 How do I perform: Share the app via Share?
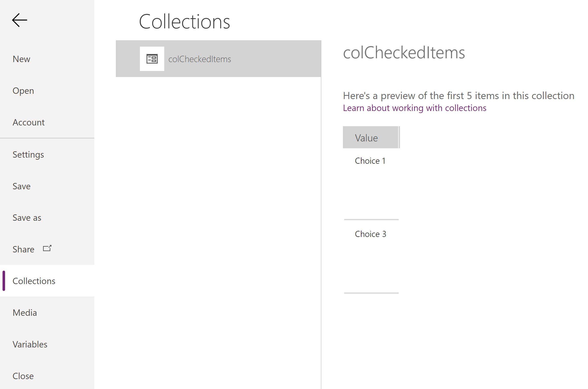(23, 249)
